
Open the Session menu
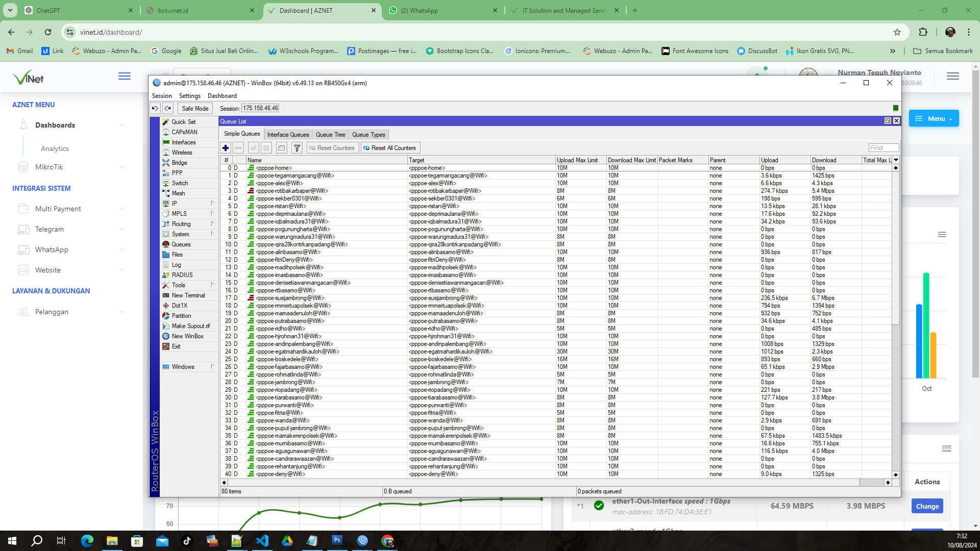[x=162, y=96]
